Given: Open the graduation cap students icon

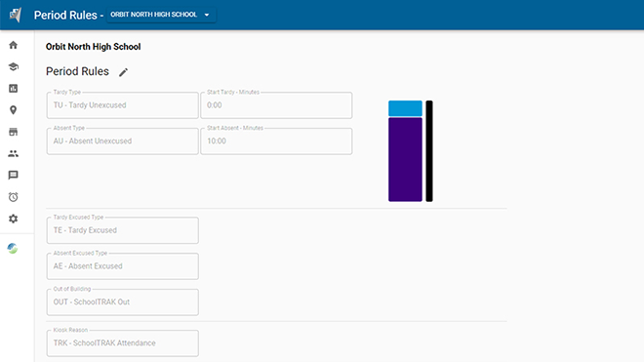Looking at the screenshot, I should (13, 66).
